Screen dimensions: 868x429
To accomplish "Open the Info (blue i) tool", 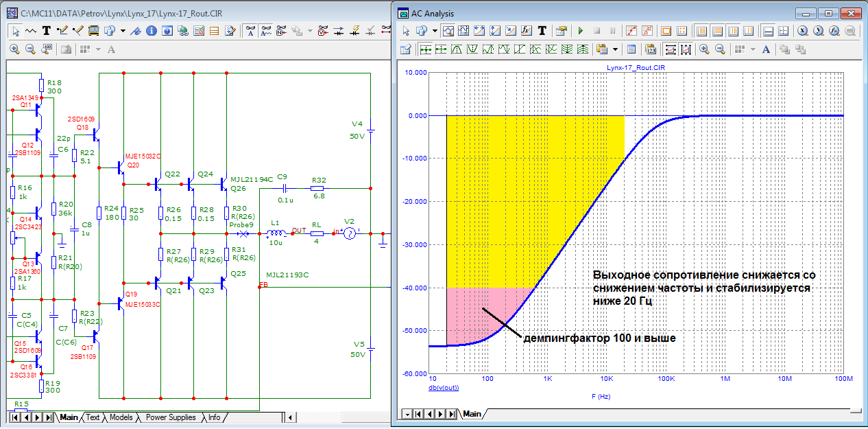I will [152, 31].
